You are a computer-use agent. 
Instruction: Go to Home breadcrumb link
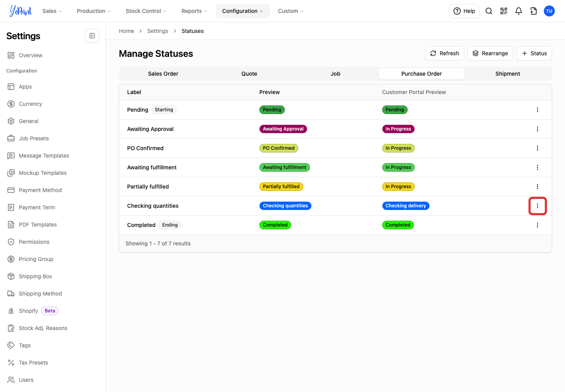pos(126,31)
